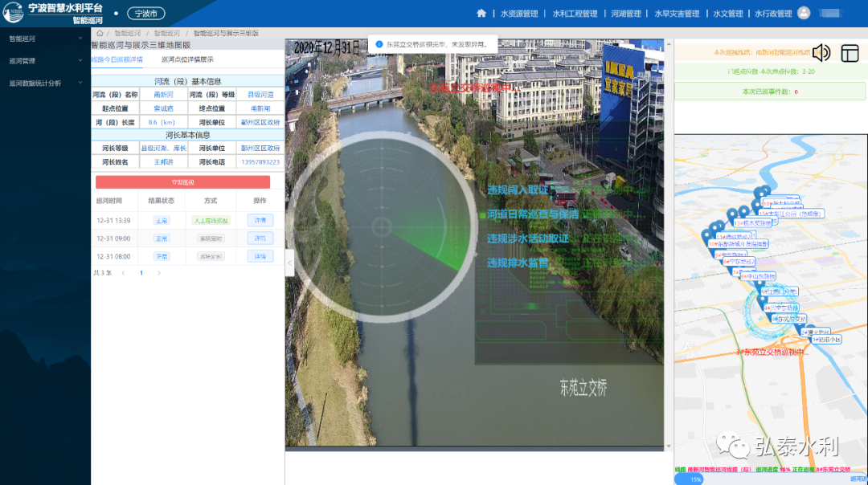Toggle the speaker sound icon

click(821, 52)
